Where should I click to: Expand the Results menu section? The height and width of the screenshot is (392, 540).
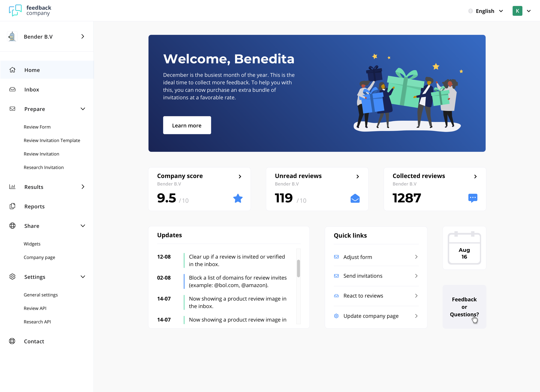83,187
